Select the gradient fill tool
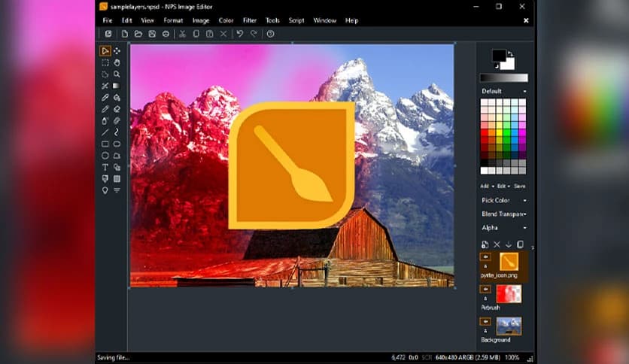The height and width of the screenshot is (364, 629). 117,86
